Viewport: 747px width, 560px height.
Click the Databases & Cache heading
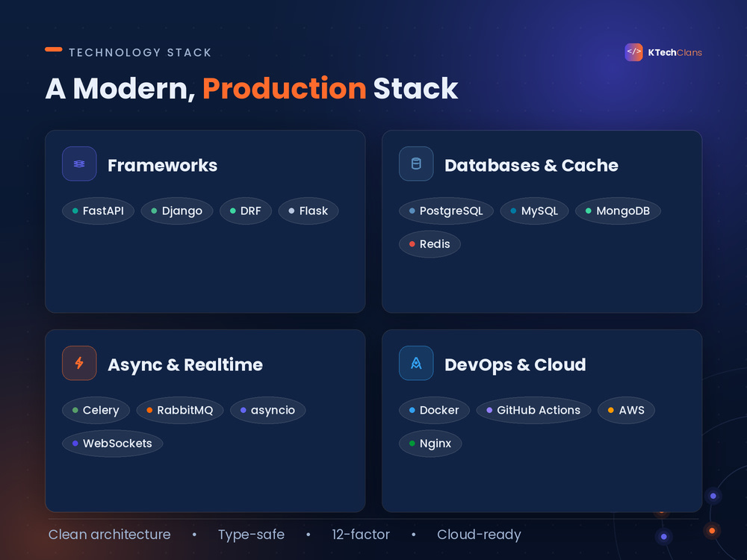tap(531, 165)
